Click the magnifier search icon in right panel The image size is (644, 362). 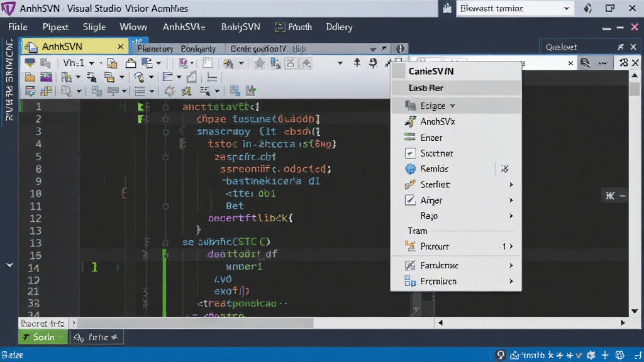click(x=585, y=63)
